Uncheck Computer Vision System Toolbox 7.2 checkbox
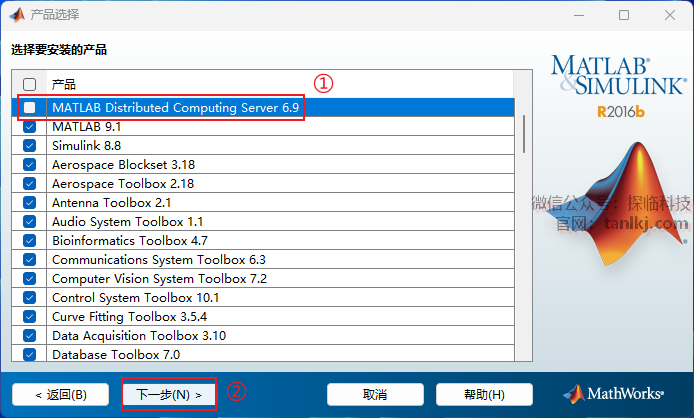The width and height of the screenshot is (694, 418). [x=29, y=279]
